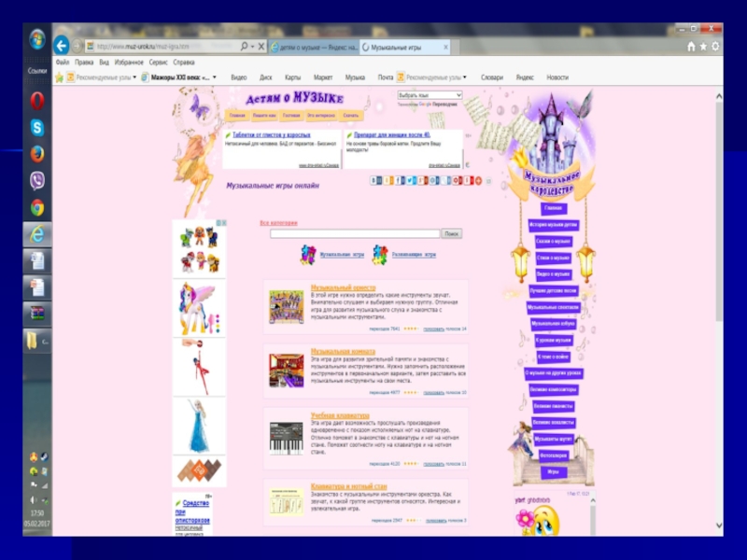The image size is (747, 560).
Task: Open the Сервис menu
Action: click(159, 62)
